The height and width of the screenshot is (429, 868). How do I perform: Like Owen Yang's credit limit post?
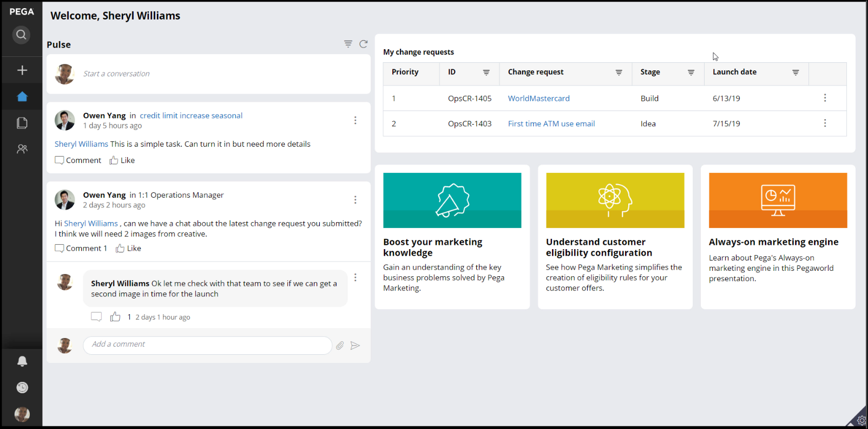tap(122, 160)
